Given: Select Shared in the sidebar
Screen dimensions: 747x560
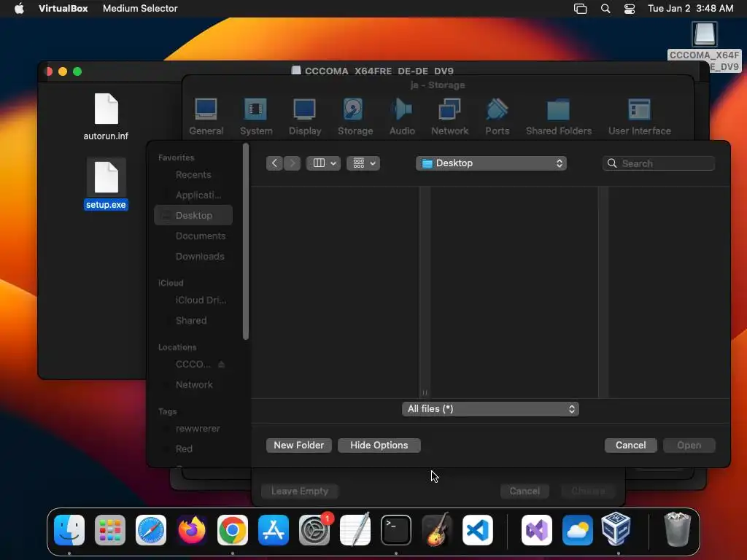Looking at the screenshot, I should tap(193, 321).
